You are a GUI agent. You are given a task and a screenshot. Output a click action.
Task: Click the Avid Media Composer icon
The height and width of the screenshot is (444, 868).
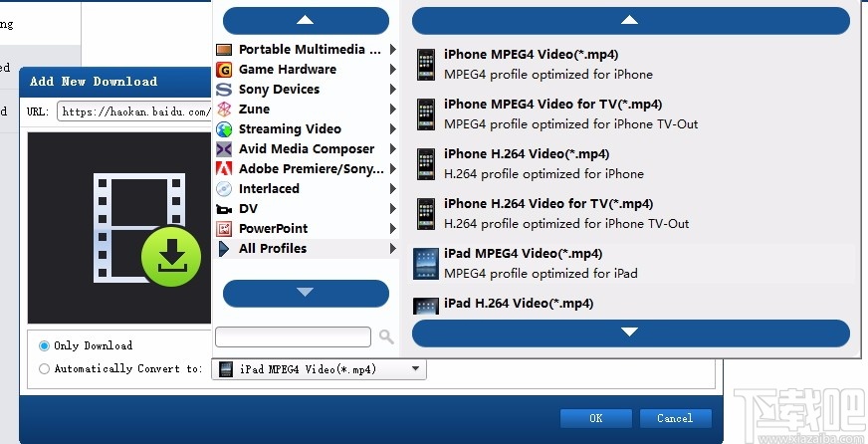coord(224,149)
